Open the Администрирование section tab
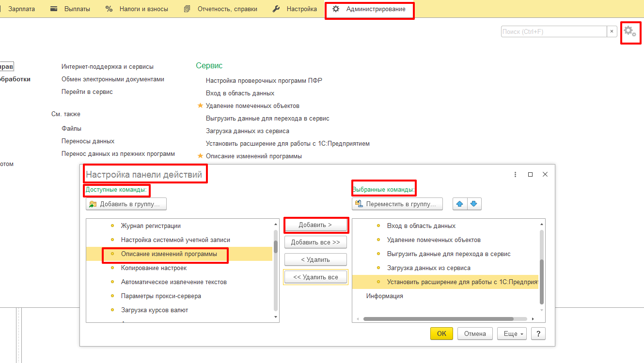Viewport: 644px width, 363px height. (x=369, y=9)
